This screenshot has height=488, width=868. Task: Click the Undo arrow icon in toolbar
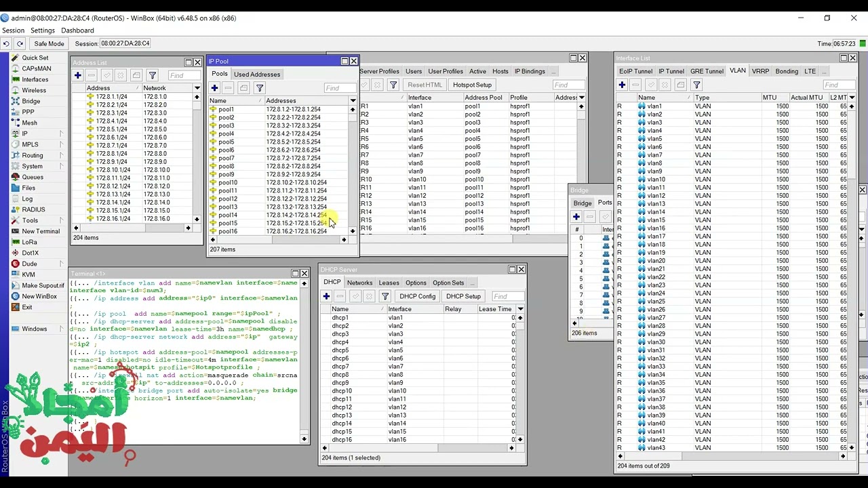click(6, 43)
